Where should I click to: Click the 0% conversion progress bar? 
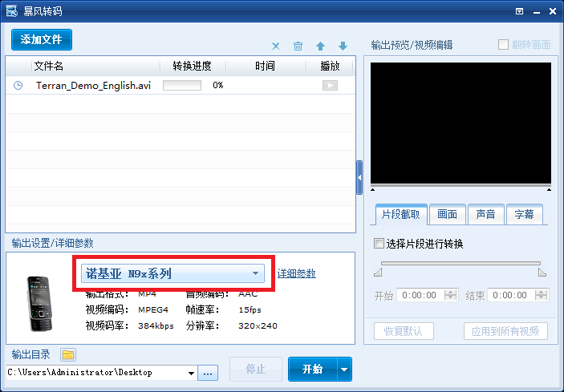tap(182, 86)
